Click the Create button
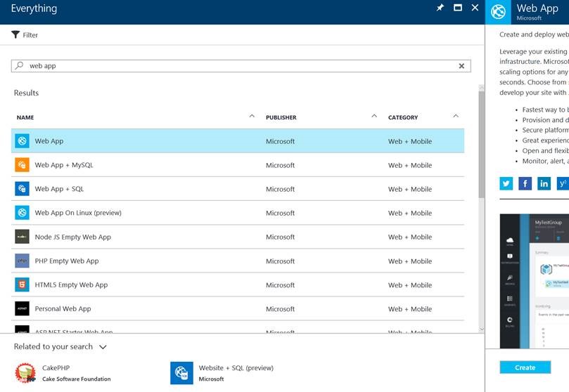 pos(525,367)
